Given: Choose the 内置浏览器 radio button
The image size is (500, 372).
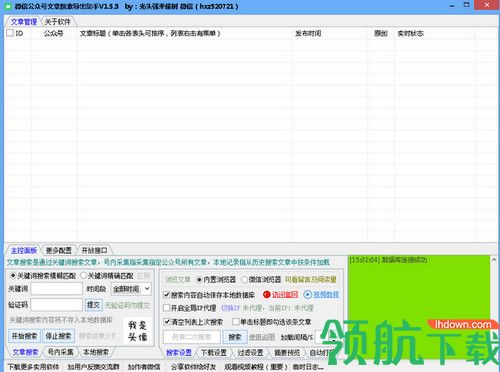Looking at the screenshot, I should 199,280.
